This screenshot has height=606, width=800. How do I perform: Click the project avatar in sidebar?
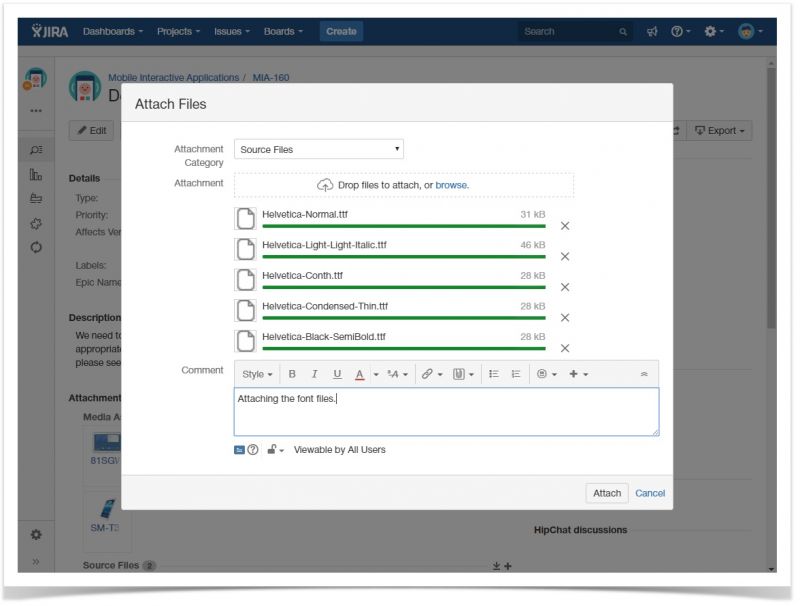point(35,80)
